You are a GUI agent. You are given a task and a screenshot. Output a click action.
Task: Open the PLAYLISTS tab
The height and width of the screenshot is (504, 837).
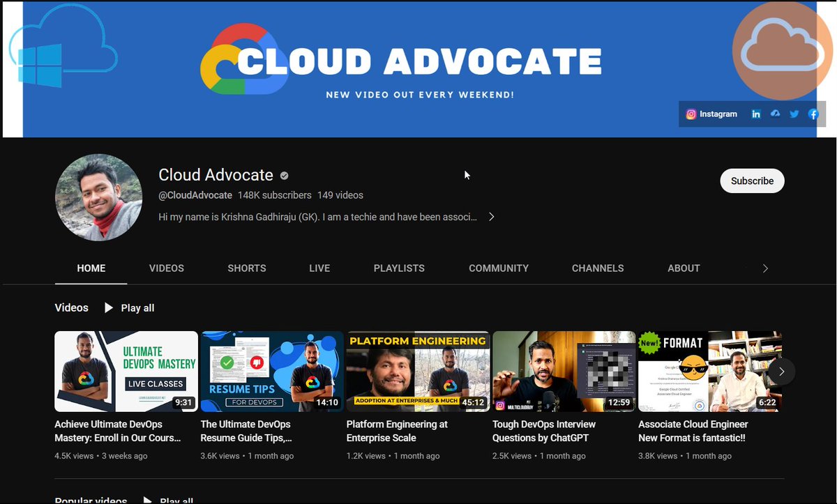399,268
